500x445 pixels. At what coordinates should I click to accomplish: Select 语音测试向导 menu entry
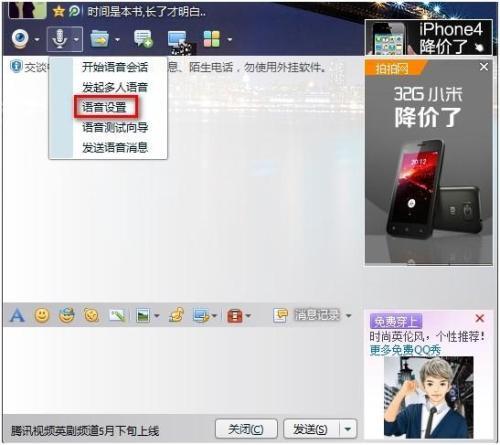[115, 127]
